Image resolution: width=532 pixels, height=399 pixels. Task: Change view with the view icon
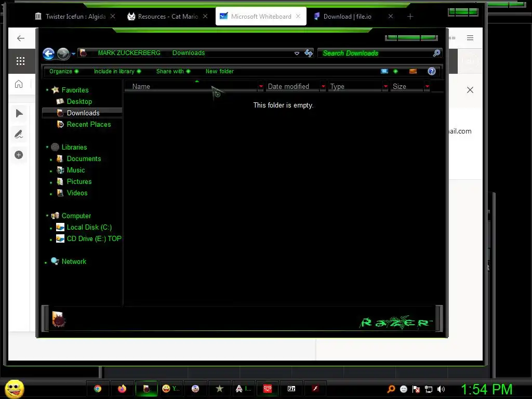tap(384, 71)
